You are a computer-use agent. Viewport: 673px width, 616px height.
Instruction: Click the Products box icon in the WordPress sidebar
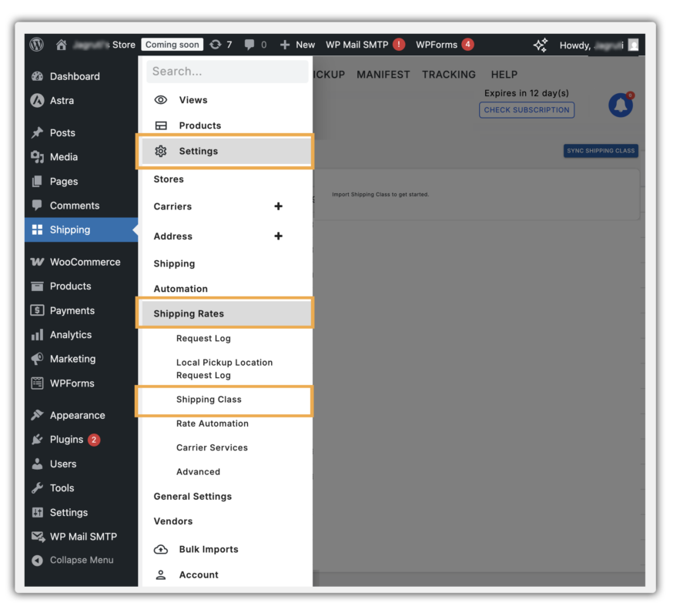click(37, 286)
